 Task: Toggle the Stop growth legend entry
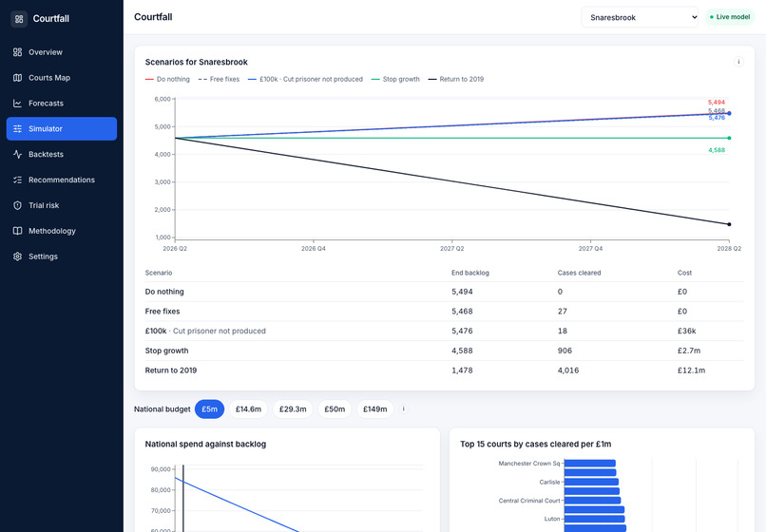[x=395, y=79]
